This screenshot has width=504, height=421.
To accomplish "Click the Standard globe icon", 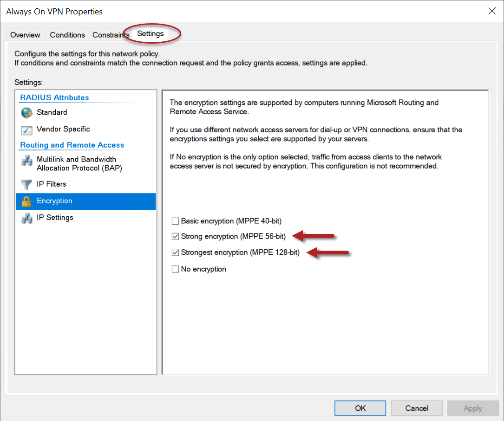I will pos(26,113).
